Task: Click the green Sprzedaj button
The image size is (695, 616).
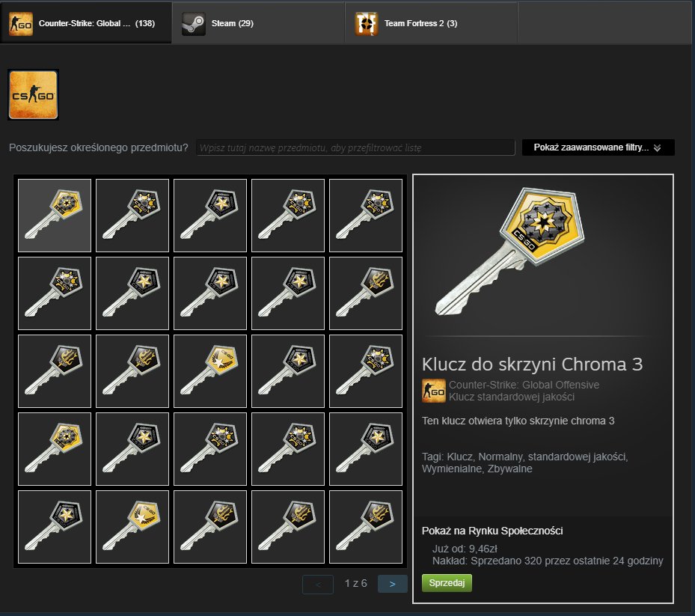Action: click(x=447, y=583)
